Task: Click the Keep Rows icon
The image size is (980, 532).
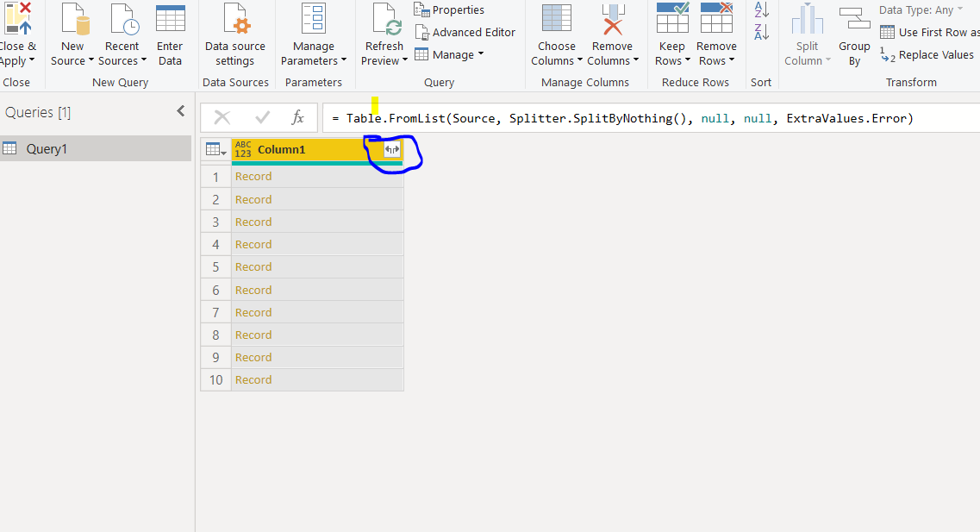Action: [672, 17]
